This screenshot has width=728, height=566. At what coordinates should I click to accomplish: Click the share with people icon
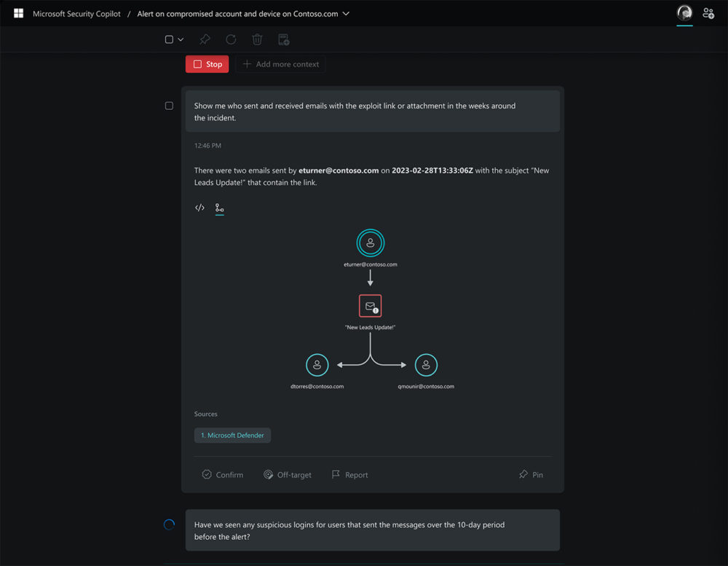pos(708,13)
